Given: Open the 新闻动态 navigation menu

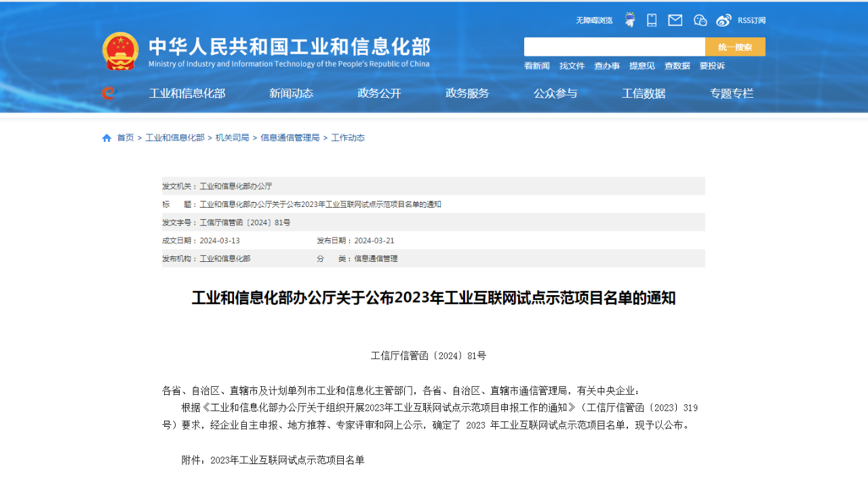Looking at the screenshot, I should coord(291,94).
